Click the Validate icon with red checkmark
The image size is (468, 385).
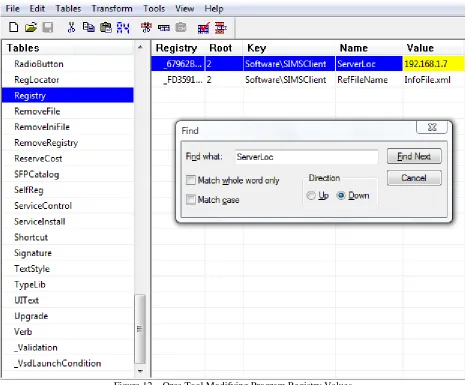click(x=204, y=28)
